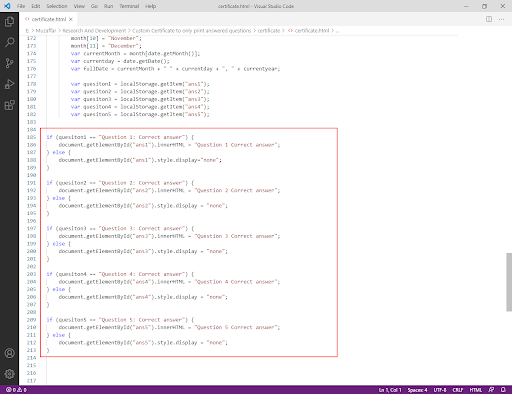Viewport: 512px width, 394px height.
Task: Open the More Actions ellipsis in editor
Action: 501,19
